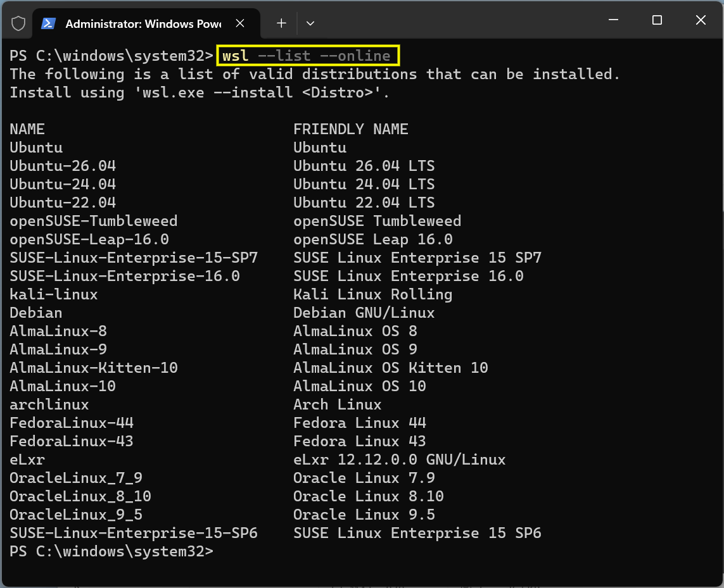Click friendly name 'Oracle Linux 8.10'
Viewport: 724px width, 588px height.
[369, 497]
